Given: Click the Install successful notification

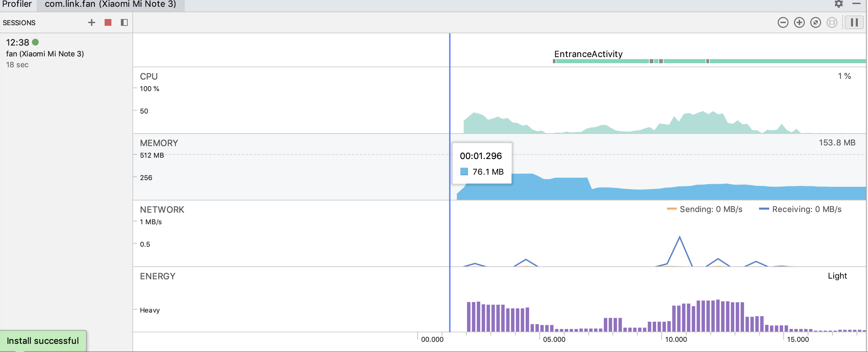Looking at the screenshot, I should [43, 341].
